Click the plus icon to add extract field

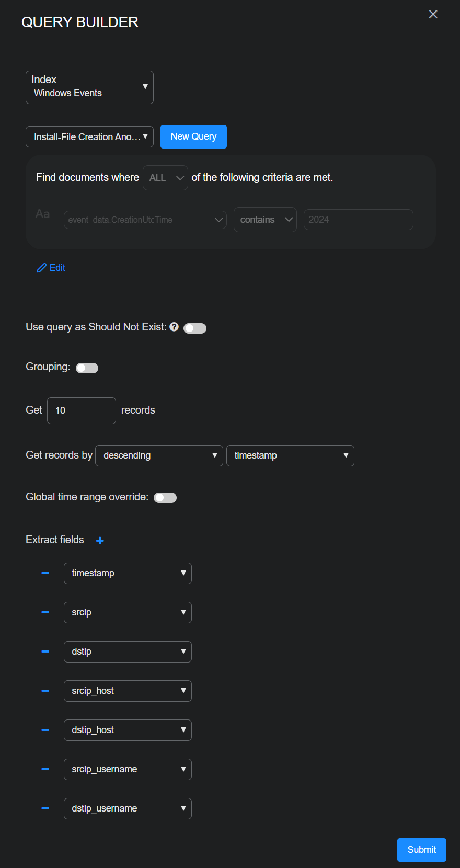coord(100,541)
